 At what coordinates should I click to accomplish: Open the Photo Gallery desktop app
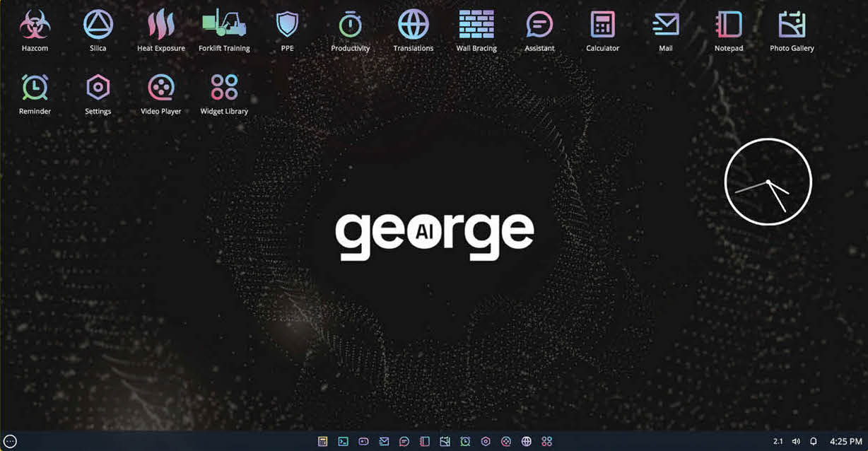(792, 25)
